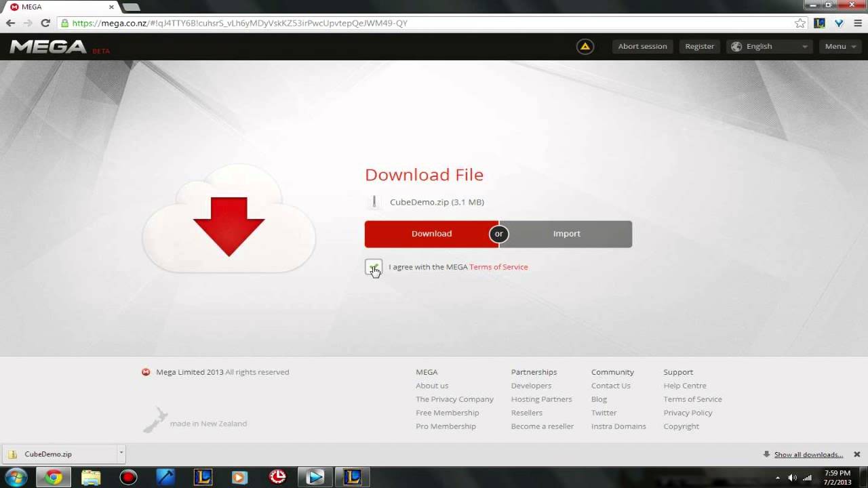Close the MEGA browser tab

click(111, 7)
